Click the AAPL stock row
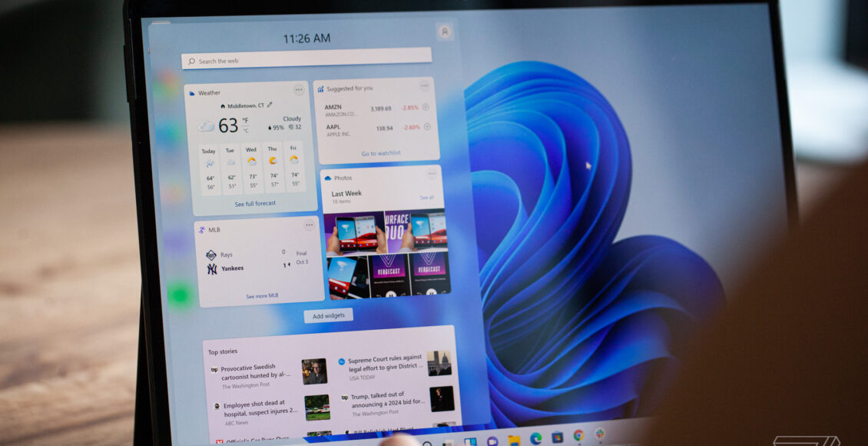The width and height of the screenshot is (868, 446). click(378, 129)
